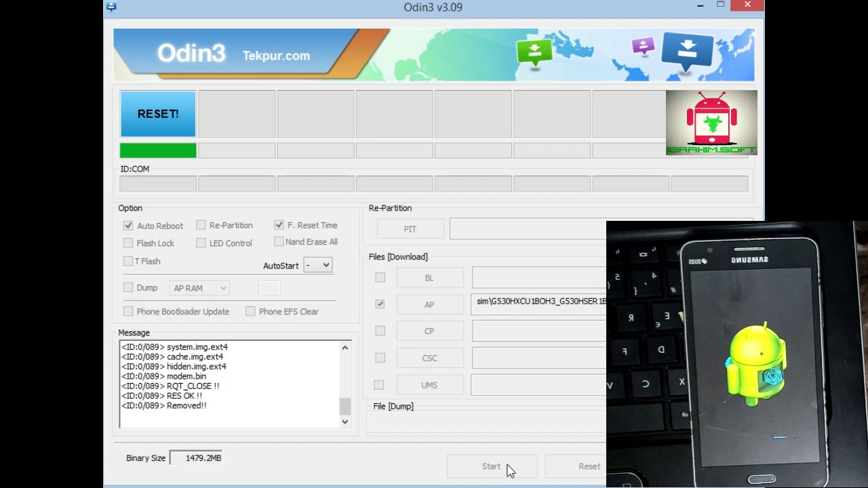The width and height of the screenshot is (868, 488).
Task: Click the green download banner icon
Action: pos(534,53)
